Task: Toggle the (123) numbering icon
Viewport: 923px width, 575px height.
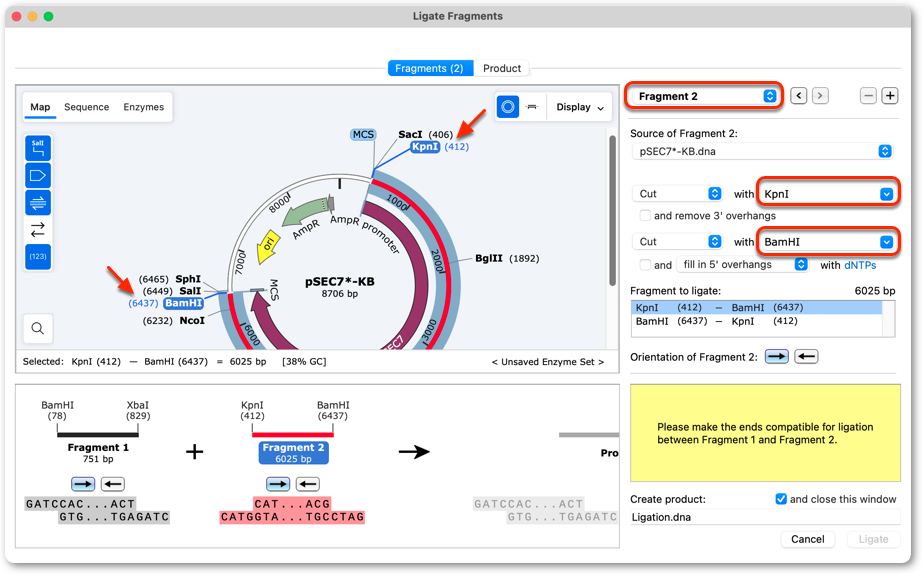Action: tap(38, 257)
